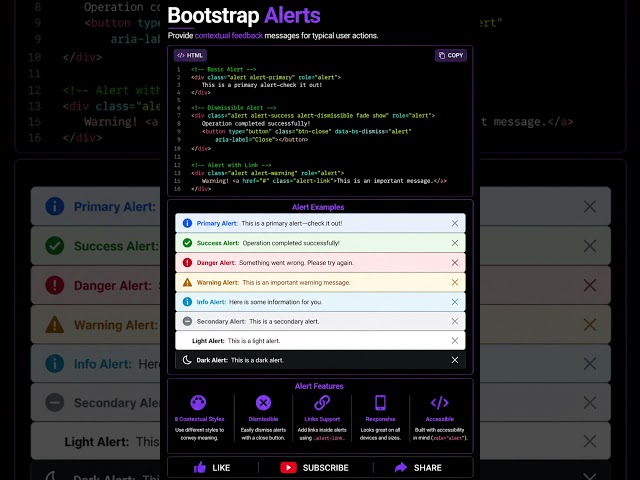Close the Dark Alert in examples panel
640x480 pixels.
[455, 360]
